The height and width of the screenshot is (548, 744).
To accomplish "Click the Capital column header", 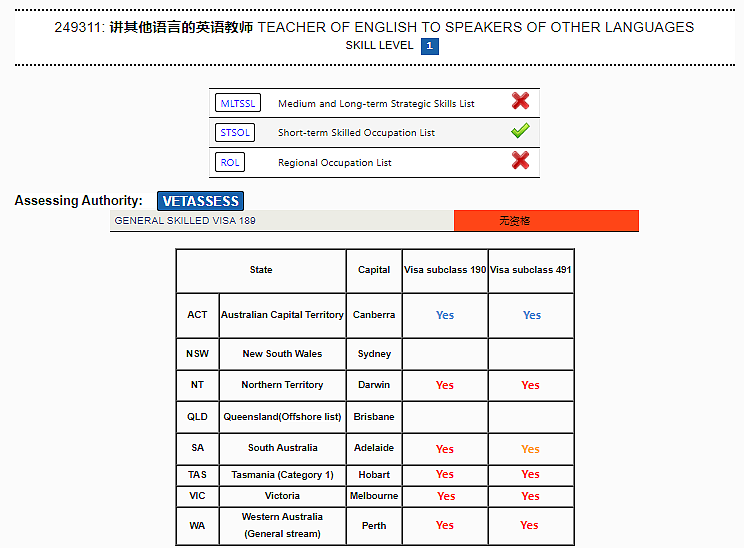I will 374,270.
